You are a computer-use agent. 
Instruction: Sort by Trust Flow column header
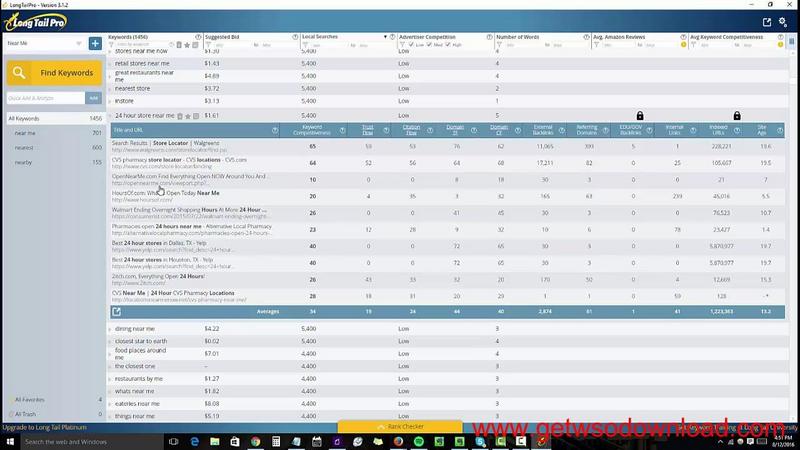click(368, 130)
